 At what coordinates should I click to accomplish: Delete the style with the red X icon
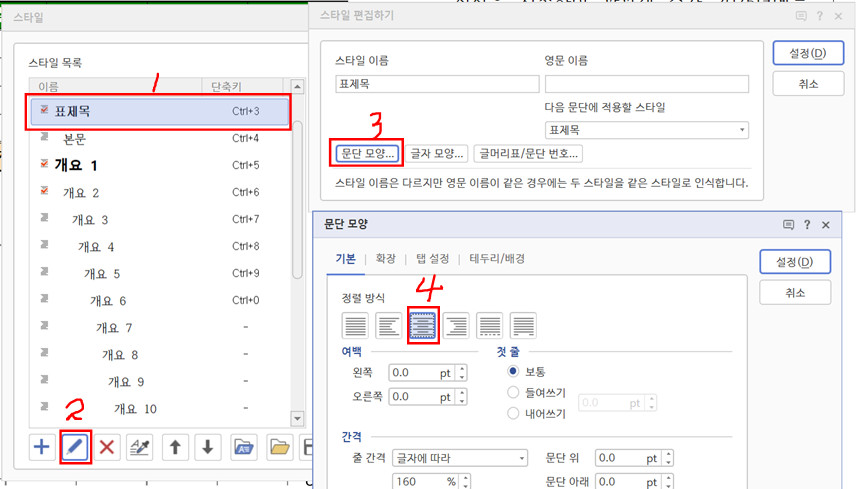coord(108,447)
